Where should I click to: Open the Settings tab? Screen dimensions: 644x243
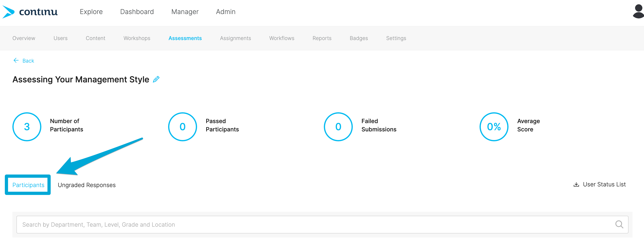click(396, 38)
